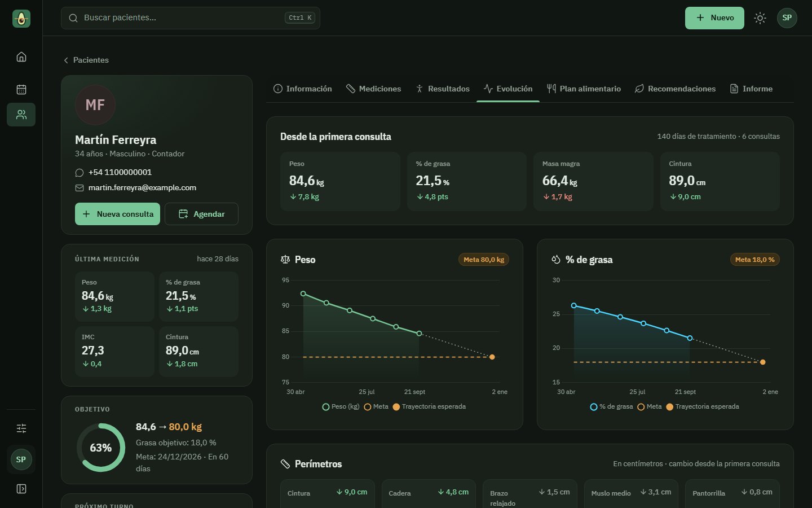Open settings sliders icon in sidebar
This screenshot has width=812, height=508.
coord(21,428)
